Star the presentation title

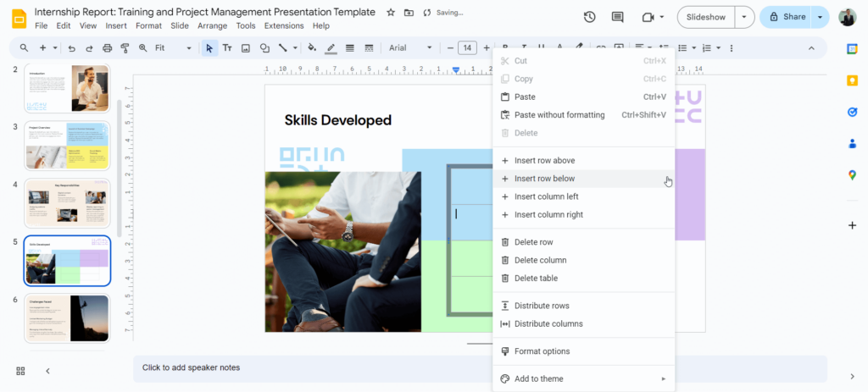tap(391, 13)
